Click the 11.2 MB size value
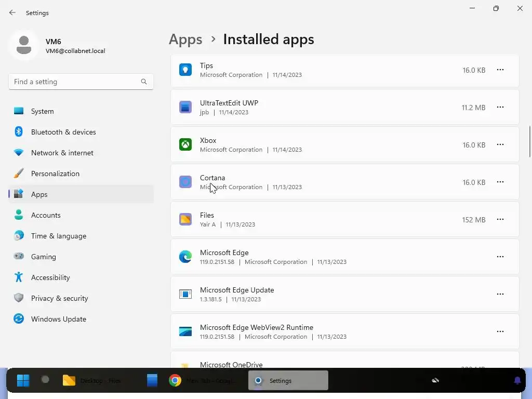532x399 pixels. pos(473,108)
